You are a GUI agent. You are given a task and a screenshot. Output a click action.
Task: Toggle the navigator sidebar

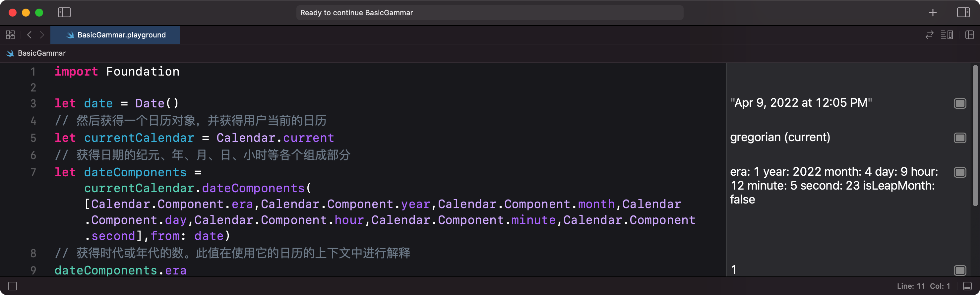click(x=64, y=13)
